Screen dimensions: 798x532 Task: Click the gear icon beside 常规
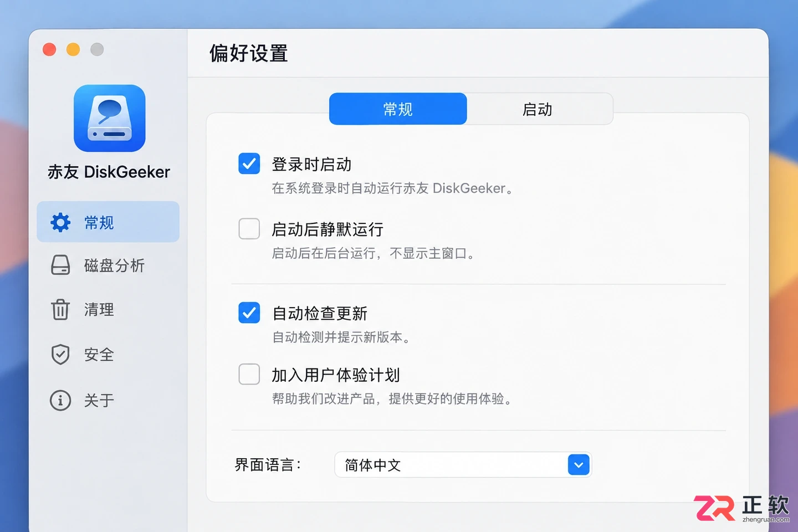[60, 222]
